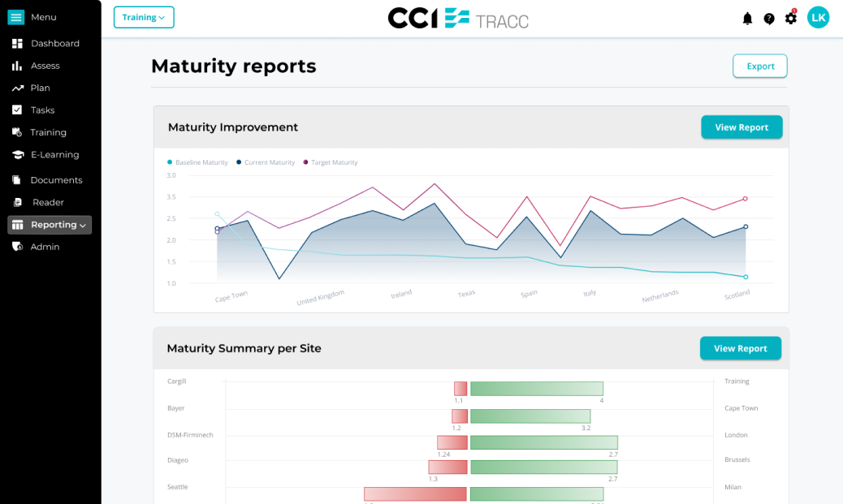This screenshot has width=843, height=504.
Task: Click Scotland target maturity data point
Action: tap(746, 199)
